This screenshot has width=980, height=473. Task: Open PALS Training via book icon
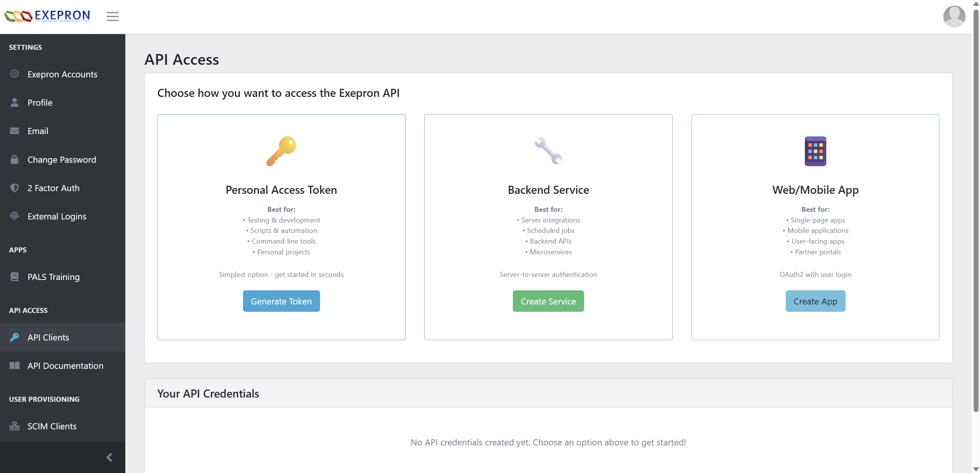(14, 277)
